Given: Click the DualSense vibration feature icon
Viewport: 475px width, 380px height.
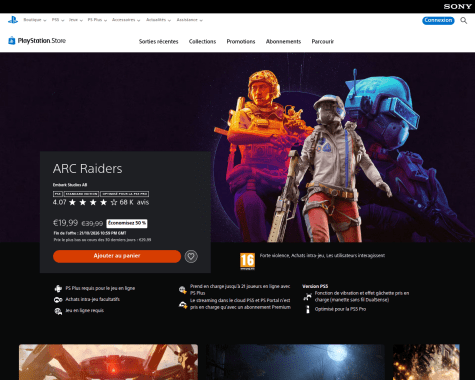Looking at the screenshot, I should coord(307,296).
